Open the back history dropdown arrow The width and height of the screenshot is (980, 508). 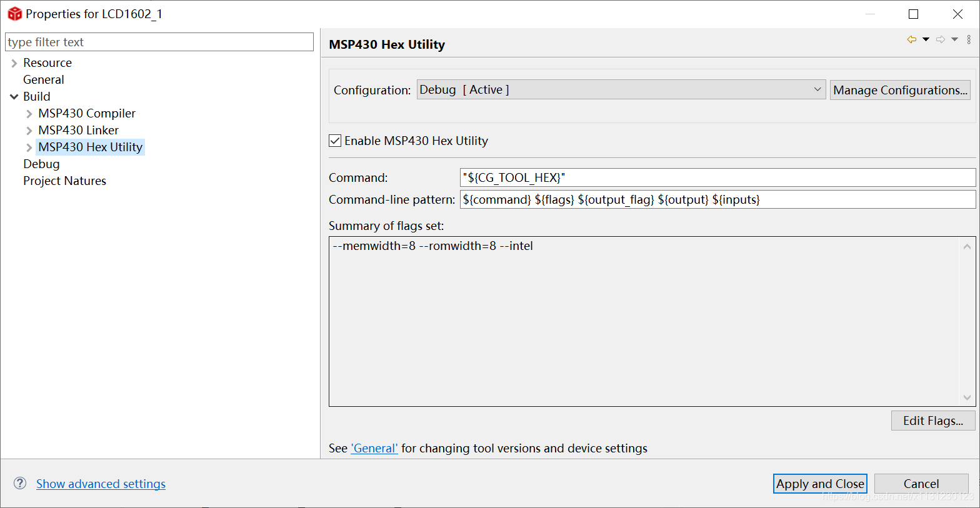tap(926, 39)
